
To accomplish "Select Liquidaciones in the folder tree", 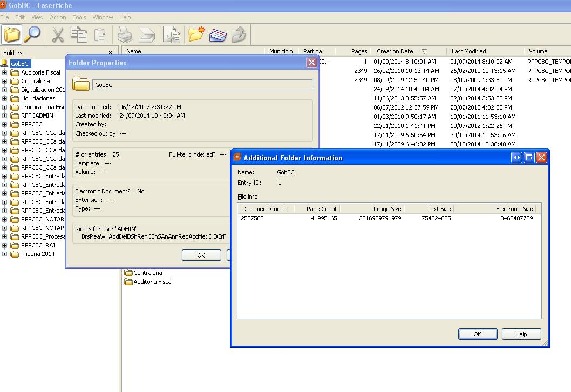I will (x=38, y=98).
